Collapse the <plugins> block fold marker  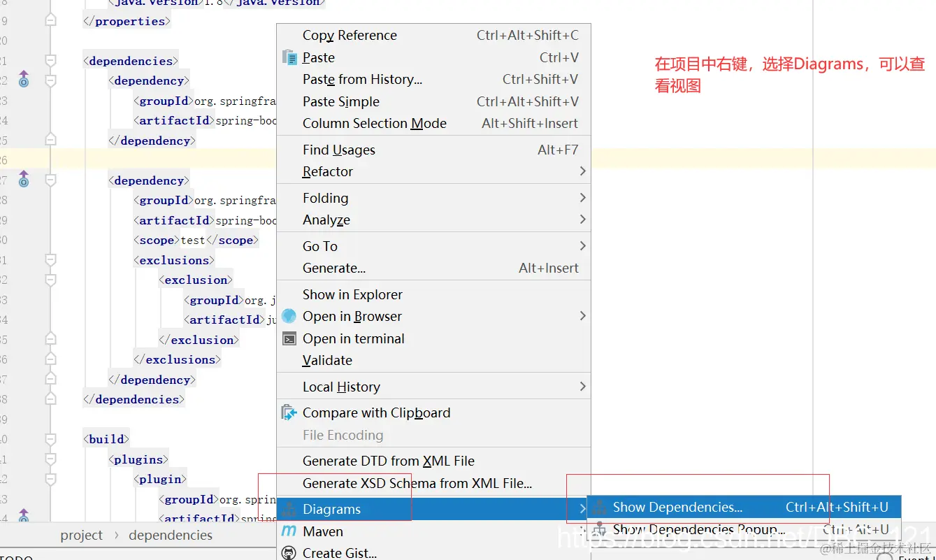click(50, 459)
